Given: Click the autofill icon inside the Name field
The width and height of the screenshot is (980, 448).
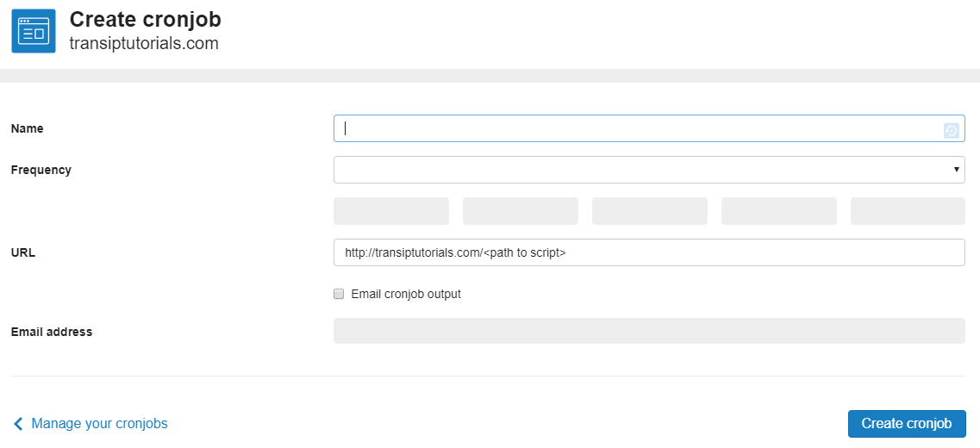Looking at the screenshot, I should [x=951, y=131].
